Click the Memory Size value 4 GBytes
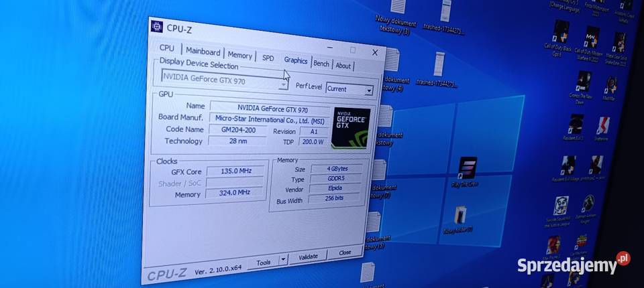 (x=337, y=169)
